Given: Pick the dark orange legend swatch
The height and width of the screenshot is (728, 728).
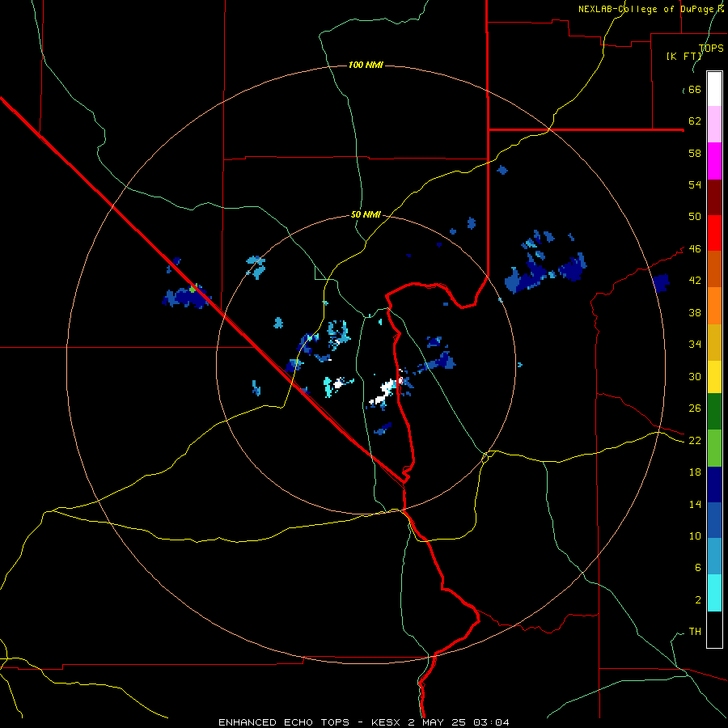Looking at the screenshot, I should (714, 269).
